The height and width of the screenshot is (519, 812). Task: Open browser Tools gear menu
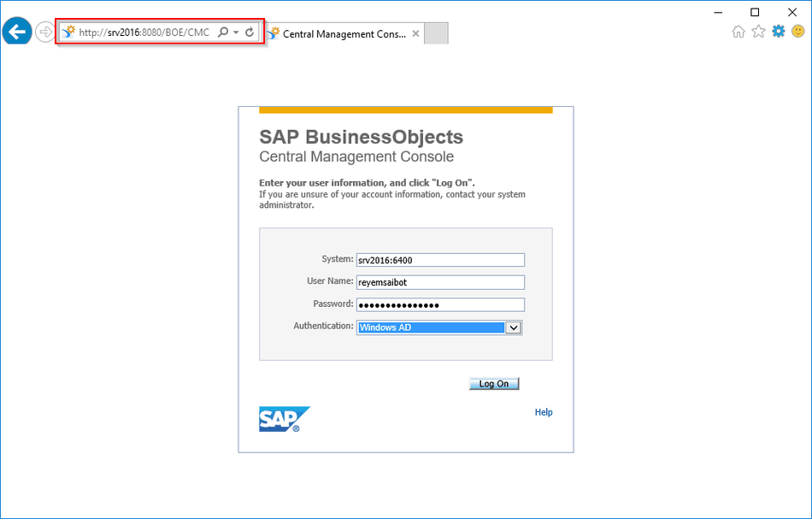779,32
